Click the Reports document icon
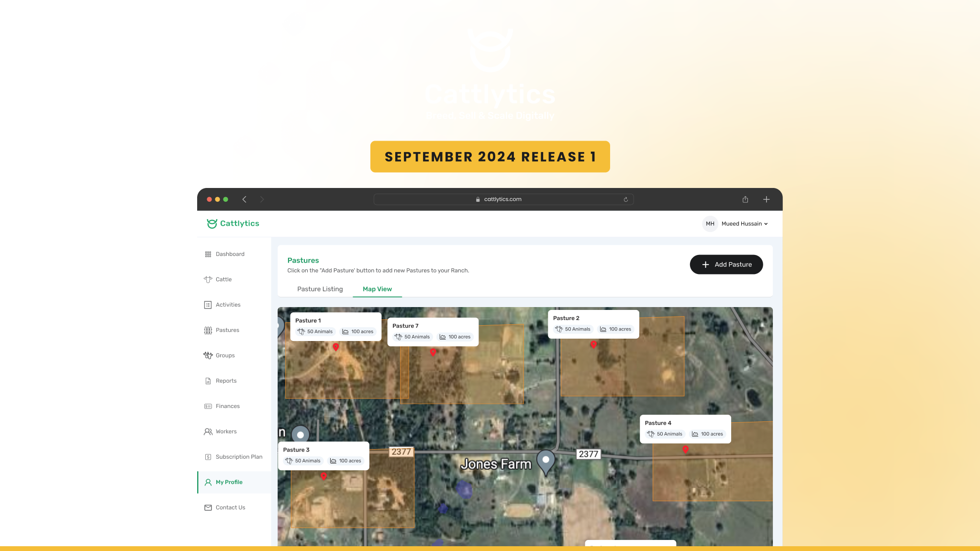Screen dimensions: 980x551 (x=208, y=381)
